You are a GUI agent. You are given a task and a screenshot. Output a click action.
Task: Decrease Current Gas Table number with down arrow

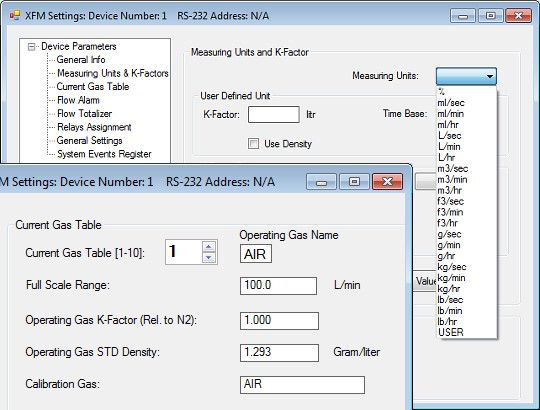pos(209,257)
